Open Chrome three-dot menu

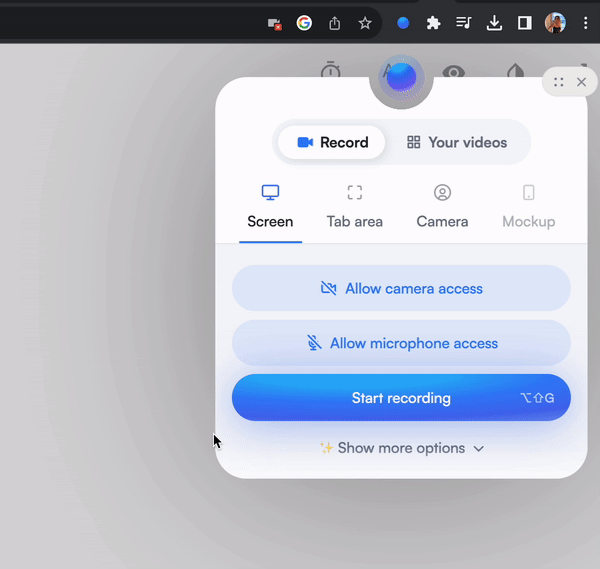[586, 23]
